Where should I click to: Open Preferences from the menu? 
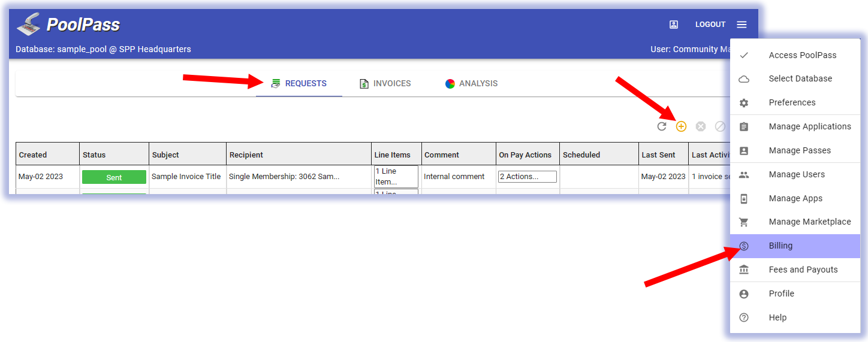(795, 102)
